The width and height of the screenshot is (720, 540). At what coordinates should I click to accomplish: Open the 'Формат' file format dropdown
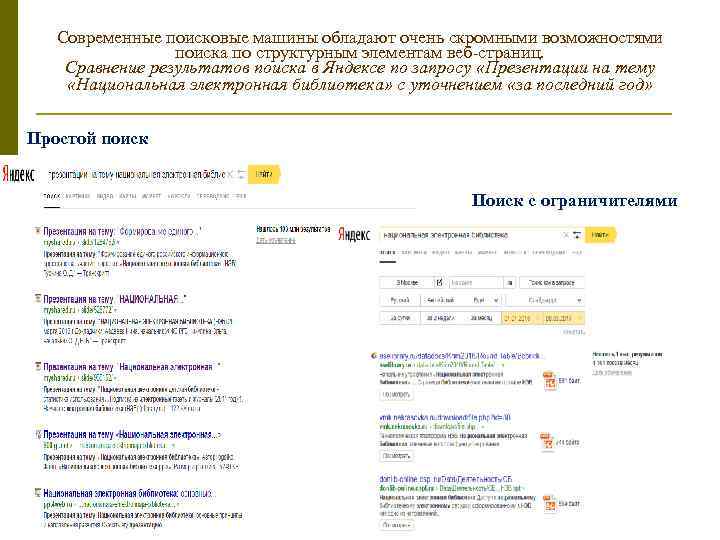click(x=545, y=300)
